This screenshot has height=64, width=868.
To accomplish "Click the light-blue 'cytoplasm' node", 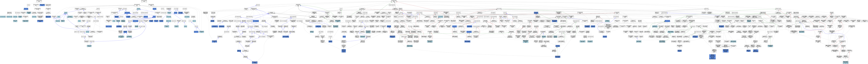I will click(66, 13).
